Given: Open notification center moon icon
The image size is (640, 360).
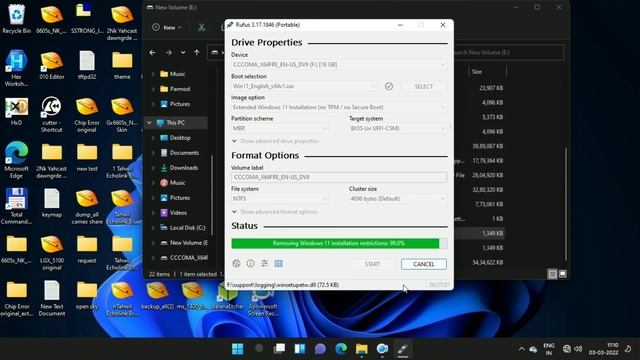Looking at the screenshot, I should [628, 349].
